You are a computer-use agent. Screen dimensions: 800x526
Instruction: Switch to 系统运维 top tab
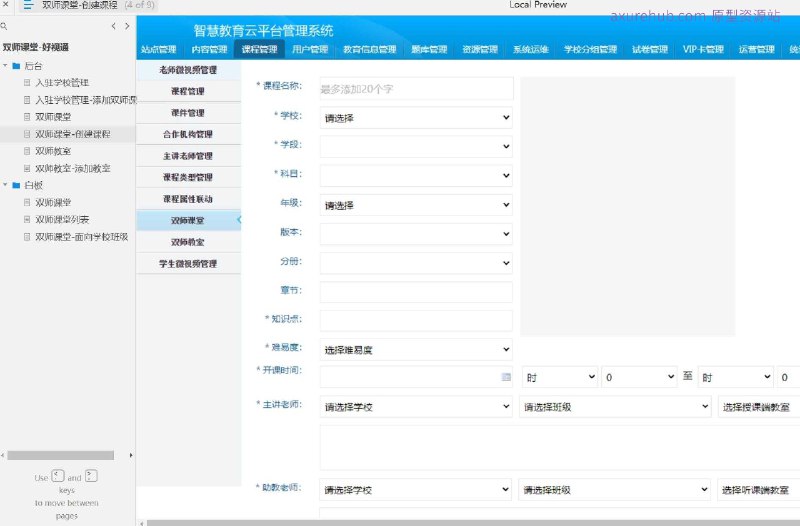point(531,49)
